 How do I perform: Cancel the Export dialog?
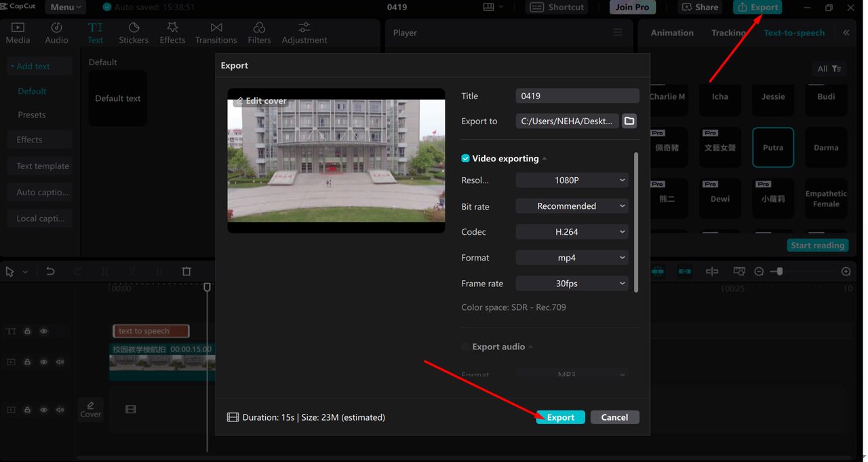pyautogui.click(x=614, y=417)
